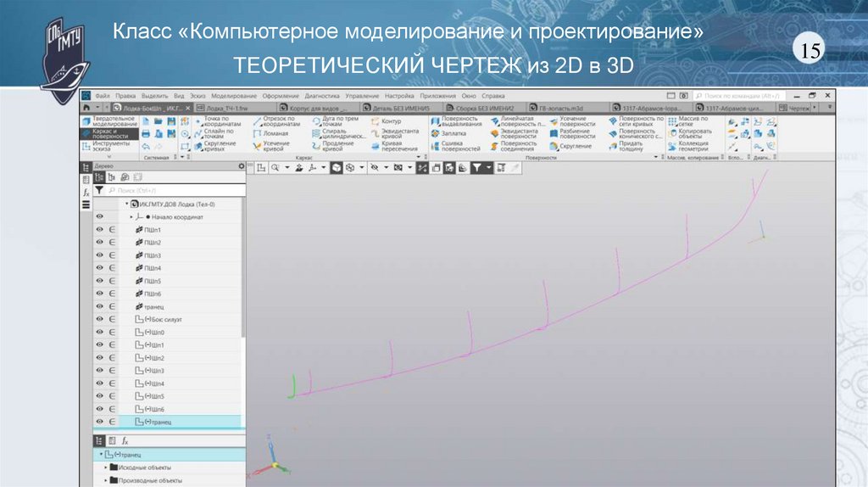Select the Точка по координатам tool
The height and width of the screenshot is (487, 868).
tap(218, 120)
